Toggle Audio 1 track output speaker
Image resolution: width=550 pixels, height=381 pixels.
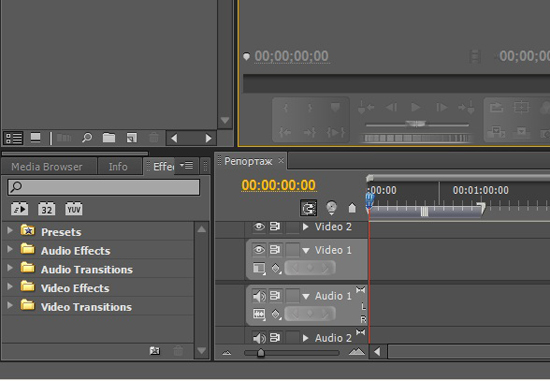260,296
